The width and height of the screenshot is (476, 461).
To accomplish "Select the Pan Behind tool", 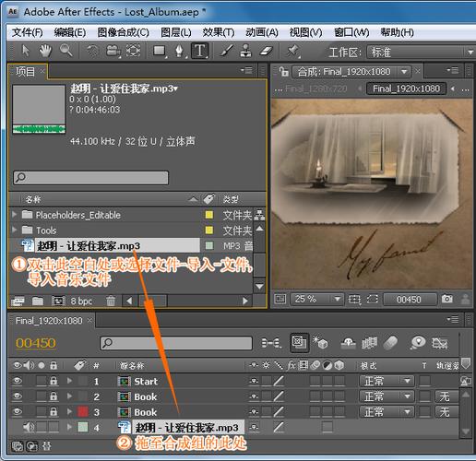I will tap(134, 51).
